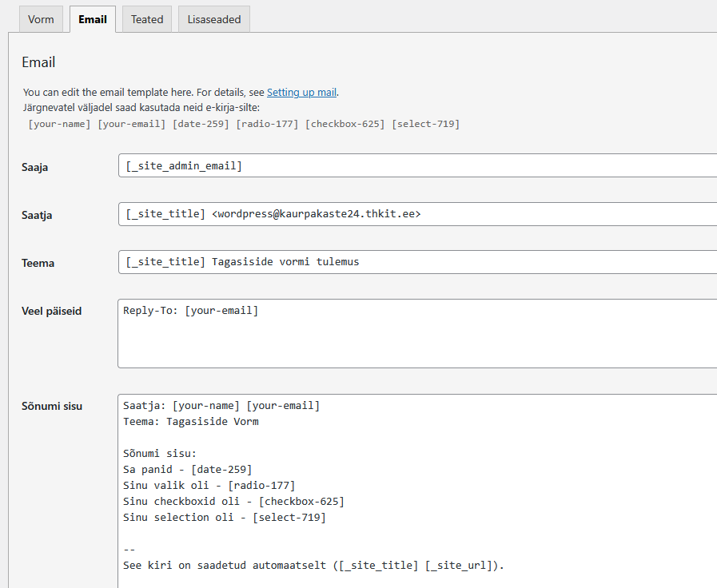
Task: Switch to the Vorm tab
Action: (41, 19)
